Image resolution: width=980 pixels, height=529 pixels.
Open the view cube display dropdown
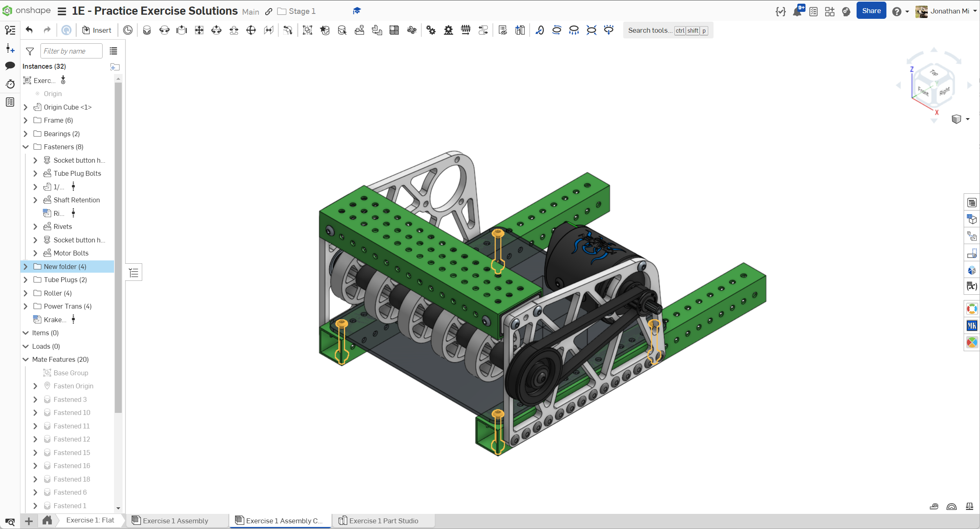[968, 119]
